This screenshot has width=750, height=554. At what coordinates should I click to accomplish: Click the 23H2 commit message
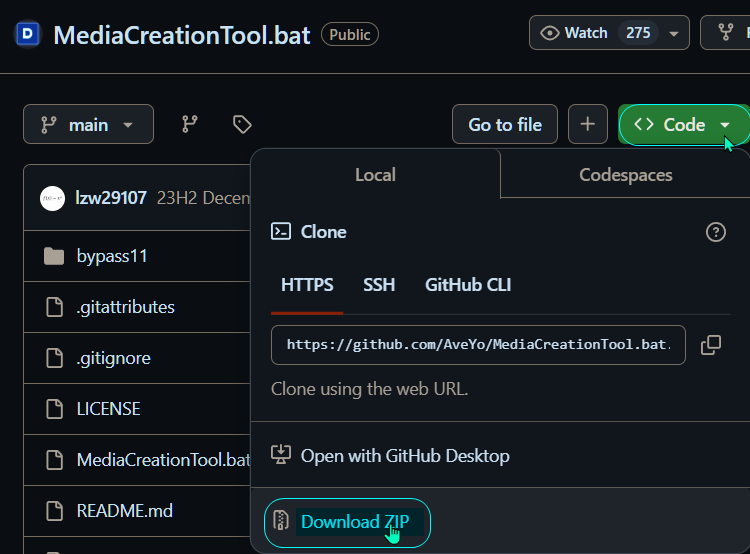point(203,198)
